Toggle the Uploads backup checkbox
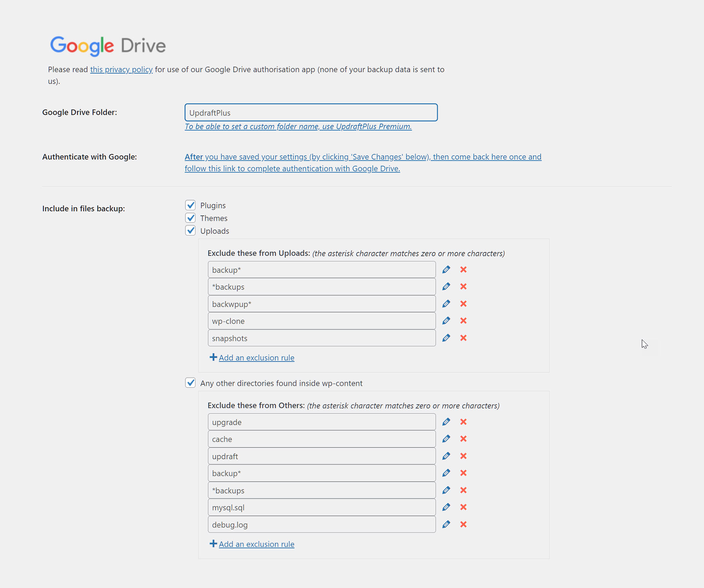The width and height of the screenshot is (704, 588). [x=190, y=230]
